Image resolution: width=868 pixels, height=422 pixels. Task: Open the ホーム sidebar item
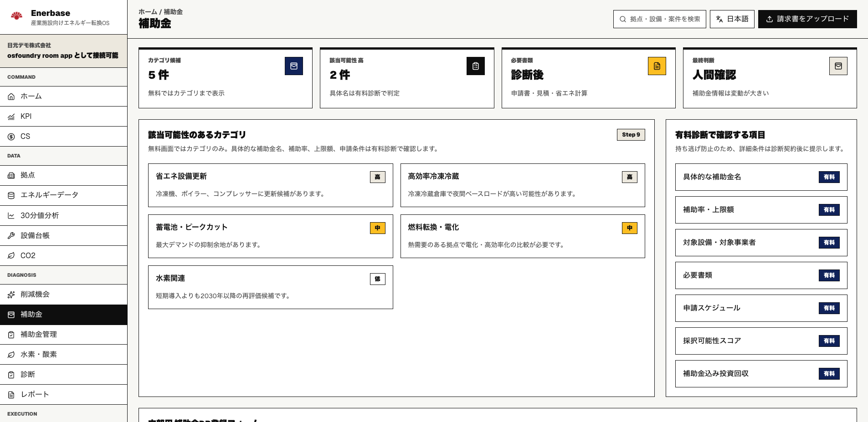pyautogui.click(x=64, y=97)
